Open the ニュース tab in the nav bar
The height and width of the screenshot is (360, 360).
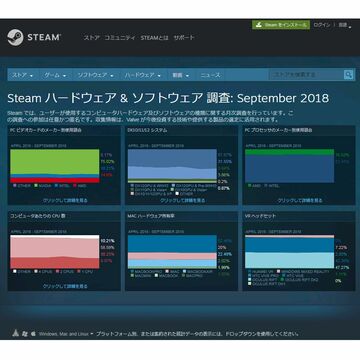click(210, 75)
